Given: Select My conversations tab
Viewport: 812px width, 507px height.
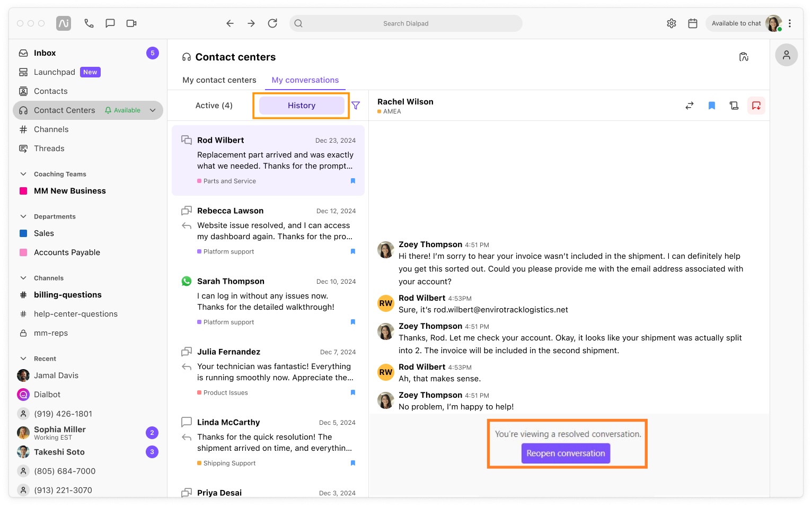Looking at the screenshot, I should point(305,80).
